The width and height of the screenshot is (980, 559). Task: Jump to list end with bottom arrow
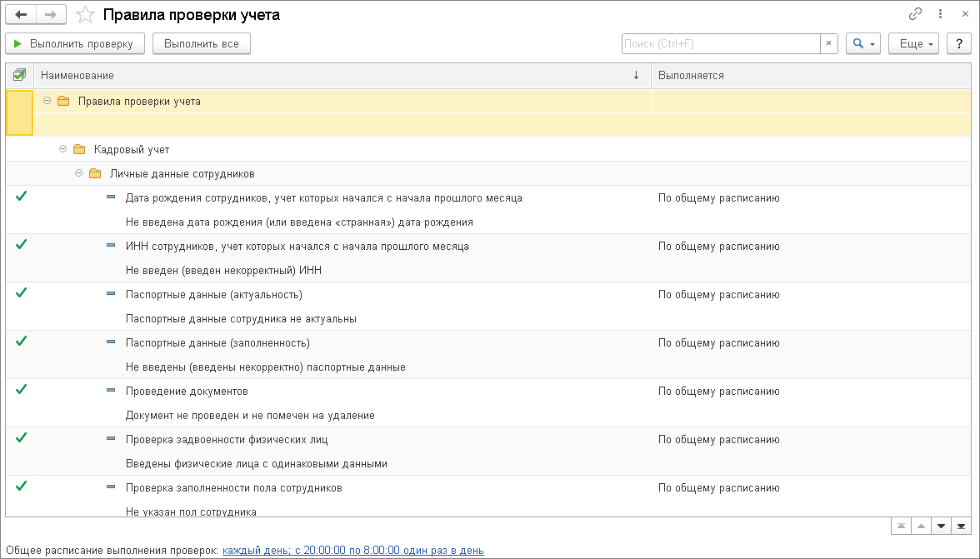[x=962, y=526]
